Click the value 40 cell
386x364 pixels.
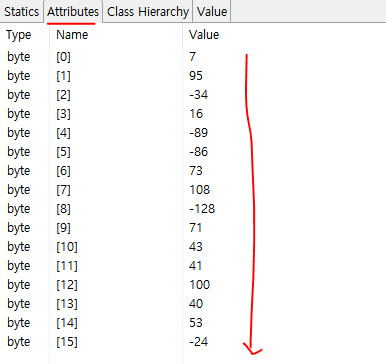tap(196, 304)
